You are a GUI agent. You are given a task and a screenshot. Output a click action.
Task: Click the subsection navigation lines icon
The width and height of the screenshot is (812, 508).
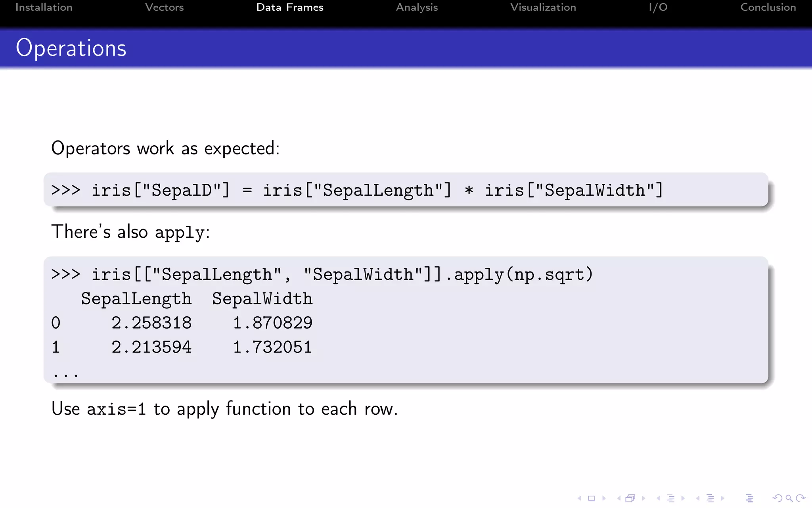(x=671, y=498)
